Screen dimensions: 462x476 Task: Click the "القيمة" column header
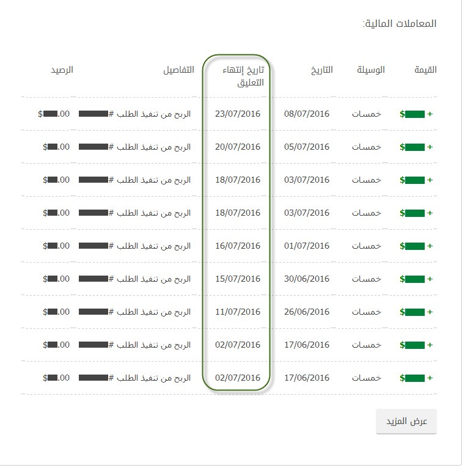coord(425,70)
